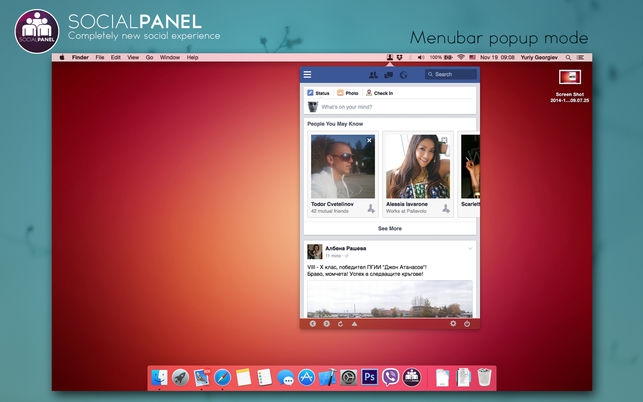643x402 pixels.
Task: Click the volume icon in menubar
Action: 421,57
